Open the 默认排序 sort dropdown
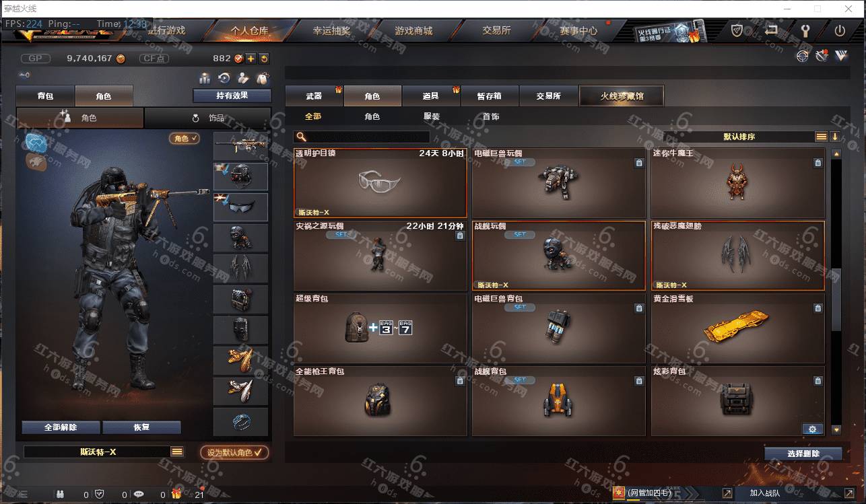Image resolution: width=866 pixels, height=504 pixels. (x=739, y=137)
